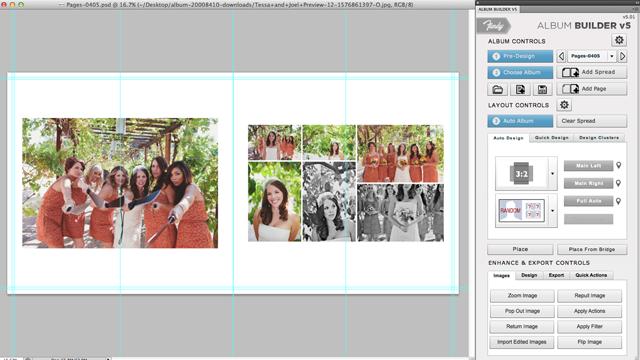Click the Flip Image button
The width and height of the screenshot is (640, 360).
point(589,342)
